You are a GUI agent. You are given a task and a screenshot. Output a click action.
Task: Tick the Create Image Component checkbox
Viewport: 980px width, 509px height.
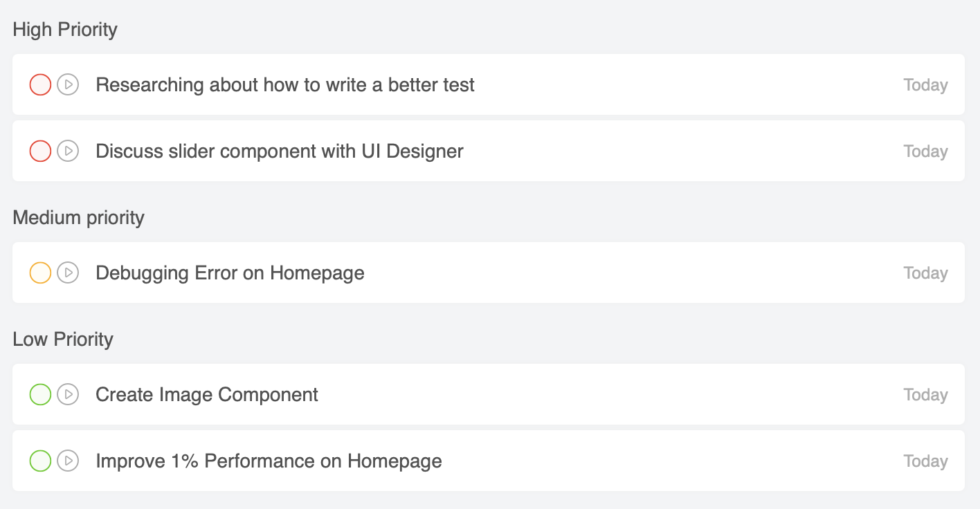[x=40, y=395]
